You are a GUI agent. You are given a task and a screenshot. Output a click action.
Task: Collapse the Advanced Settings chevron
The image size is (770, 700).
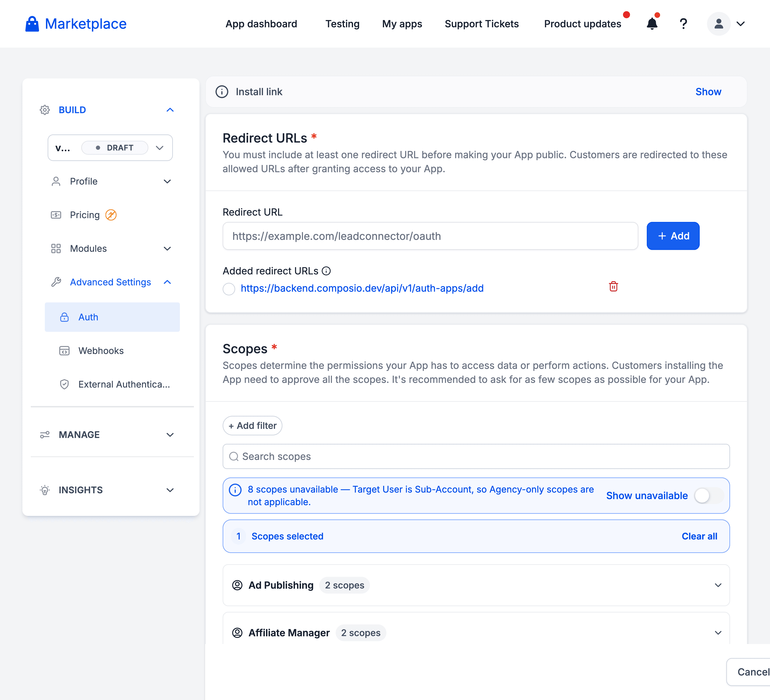[x=167, y=282]
